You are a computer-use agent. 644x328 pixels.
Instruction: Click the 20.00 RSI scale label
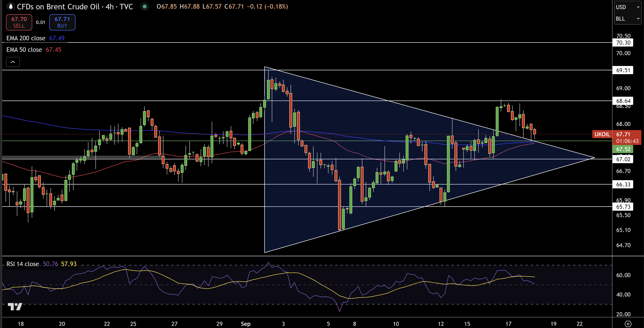(623, 314)
